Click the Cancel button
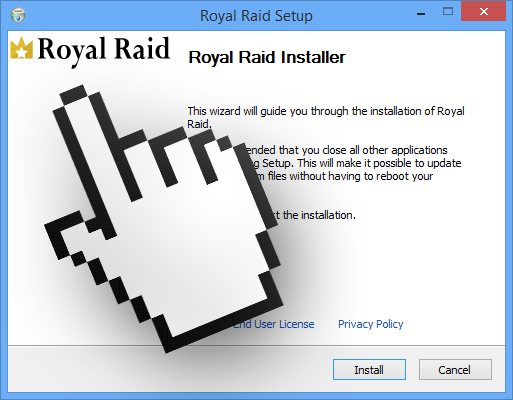Viewport: 513px width, 400px height. [x=455, y=369]
